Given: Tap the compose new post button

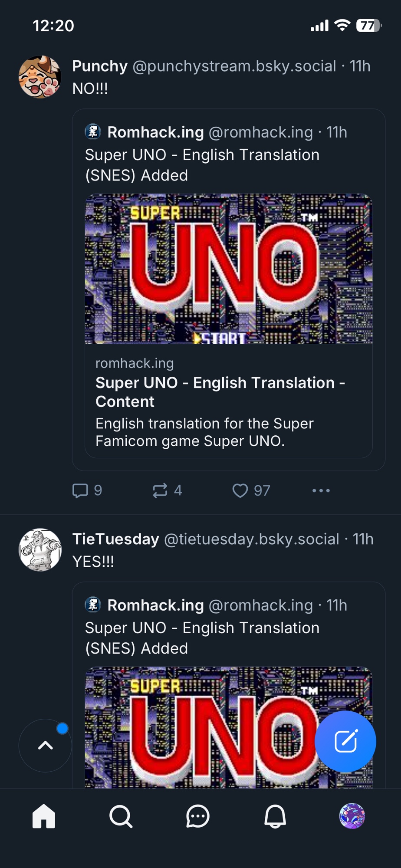Looking at the screenshot, I should pos(345,741).
